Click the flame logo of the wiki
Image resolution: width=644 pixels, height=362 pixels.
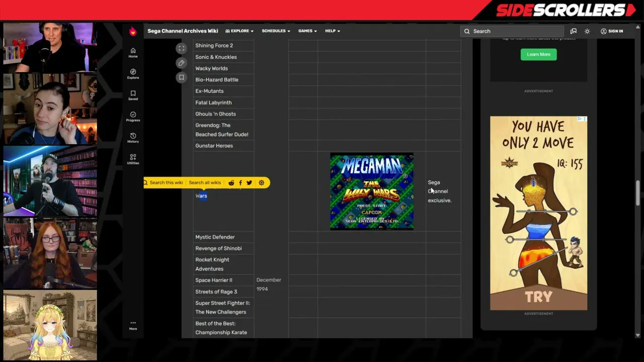coord(133,32)
